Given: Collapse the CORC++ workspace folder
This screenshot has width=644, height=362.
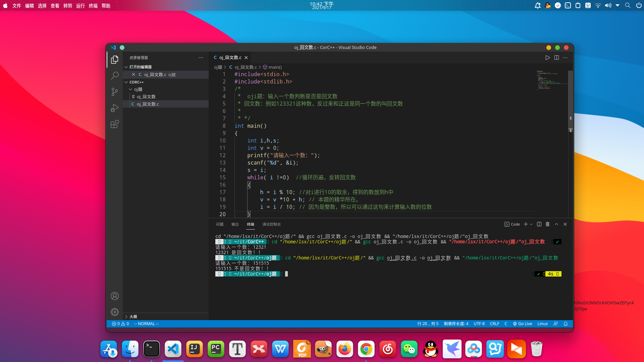Looking at the screenshot, I should [166, 82].
